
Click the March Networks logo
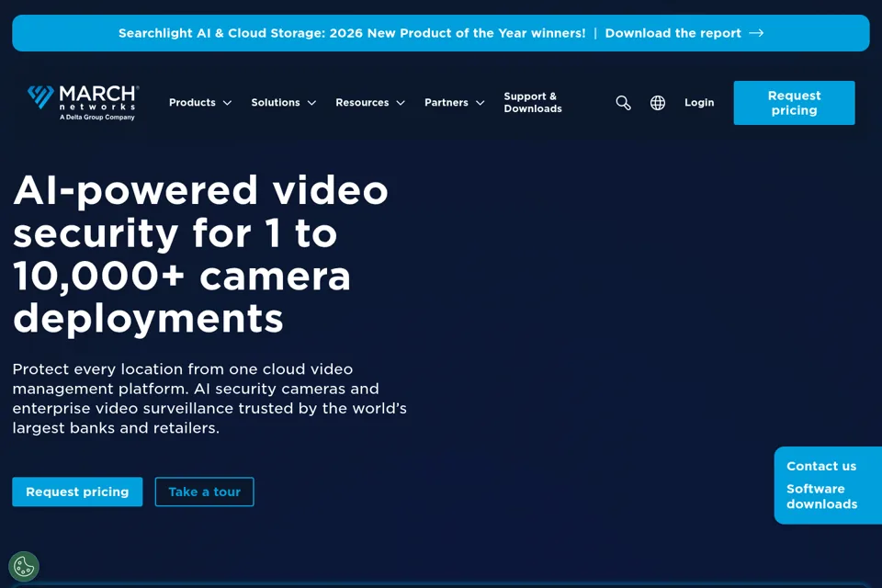84,102
